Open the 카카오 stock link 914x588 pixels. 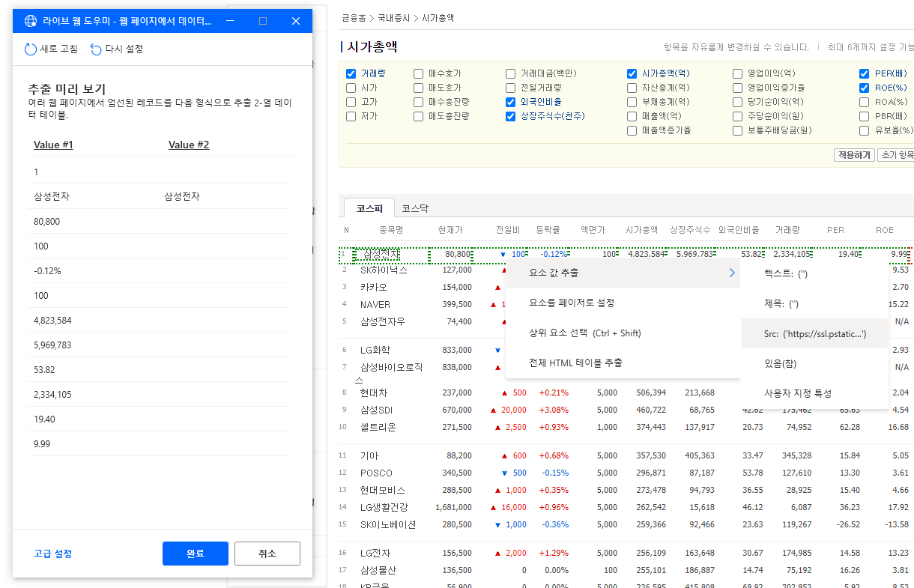point(374,287)
